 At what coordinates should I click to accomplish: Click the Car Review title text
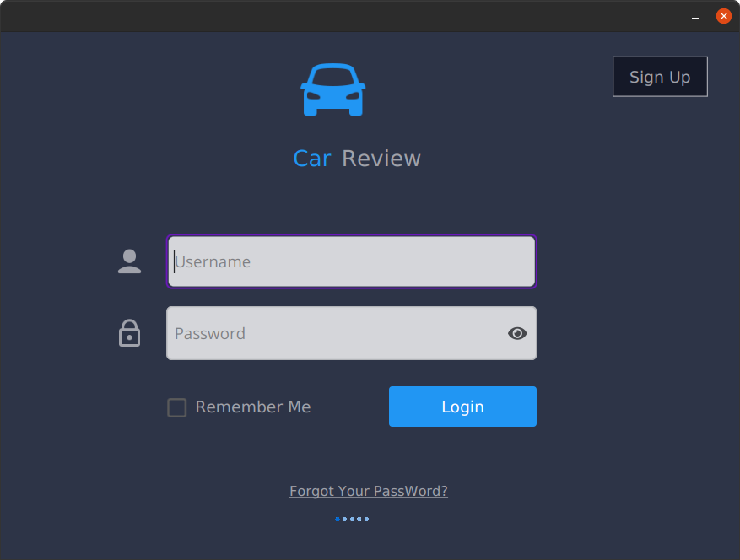pyautogui.click(x=357, y=159)
